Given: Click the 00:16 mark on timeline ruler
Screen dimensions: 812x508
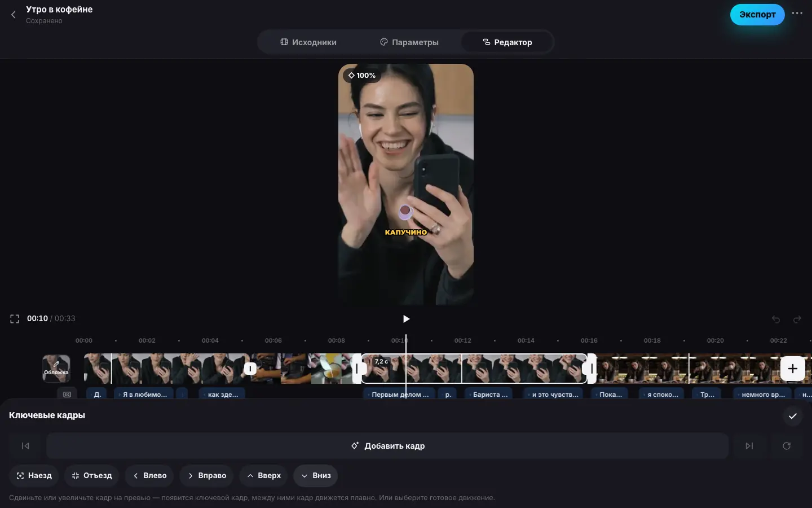Looking at the screenshot, I should 589,341.
